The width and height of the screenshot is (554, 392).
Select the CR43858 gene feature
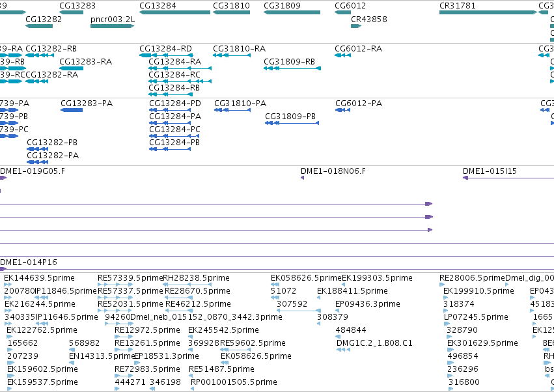coord(356,26)
